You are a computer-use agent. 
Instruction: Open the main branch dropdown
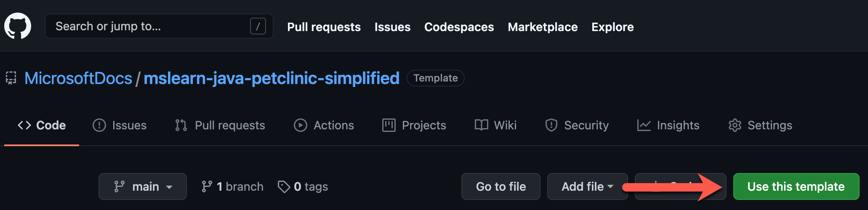tap(143, 186)
